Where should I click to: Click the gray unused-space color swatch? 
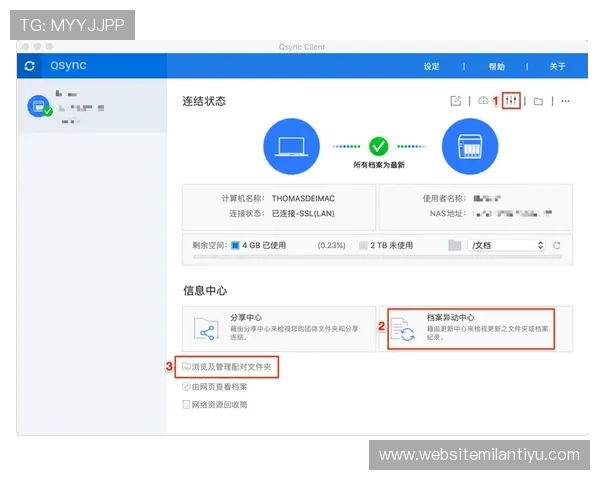[363, 245]
